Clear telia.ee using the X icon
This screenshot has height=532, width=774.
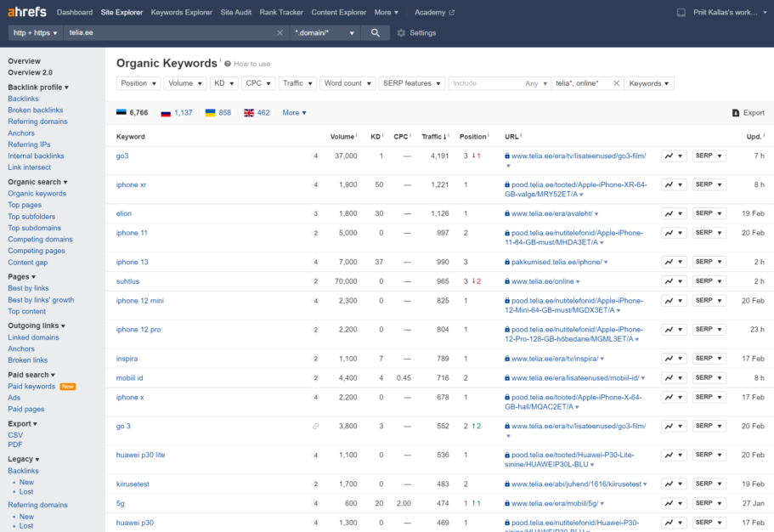tap(280, 31)
